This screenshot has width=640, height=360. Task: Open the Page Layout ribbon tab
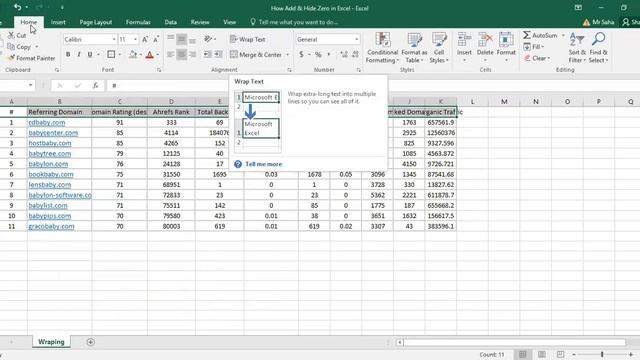pos(96,22)
